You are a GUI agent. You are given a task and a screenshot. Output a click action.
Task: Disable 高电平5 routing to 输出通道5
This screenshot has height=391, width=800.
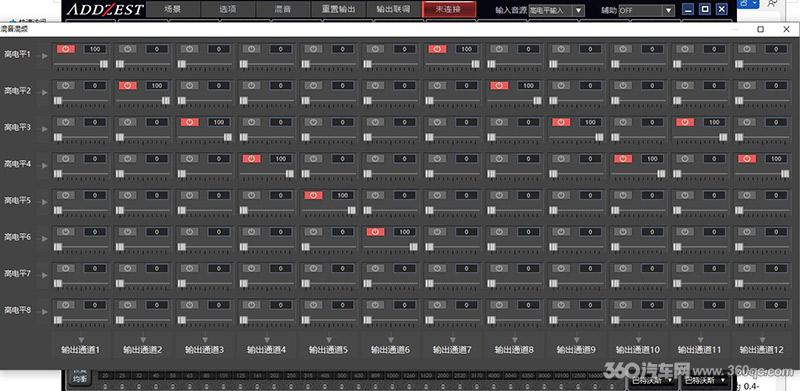pyautogui.click(x=313, y=195)
